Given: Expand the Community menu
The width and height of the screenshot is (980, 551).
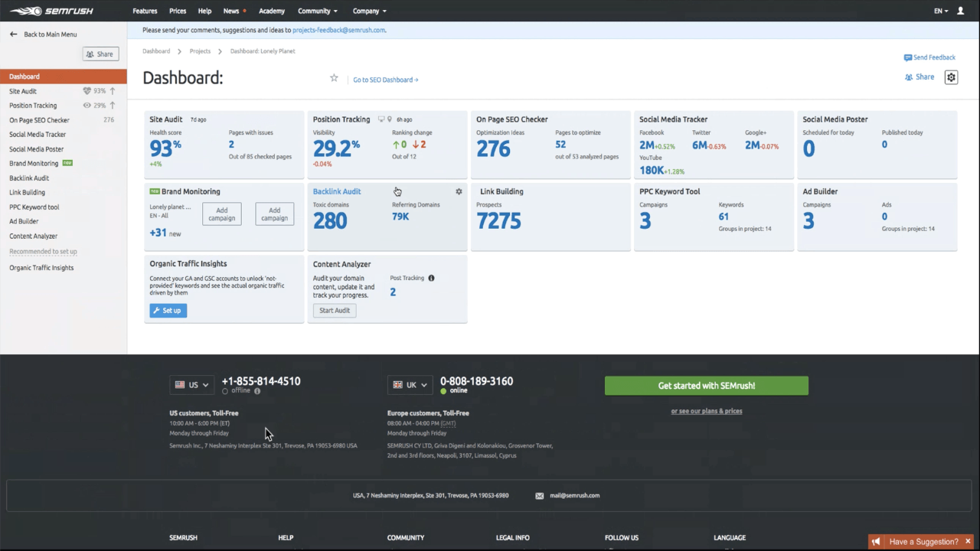Looking at the screenshot, I should 318,11.
